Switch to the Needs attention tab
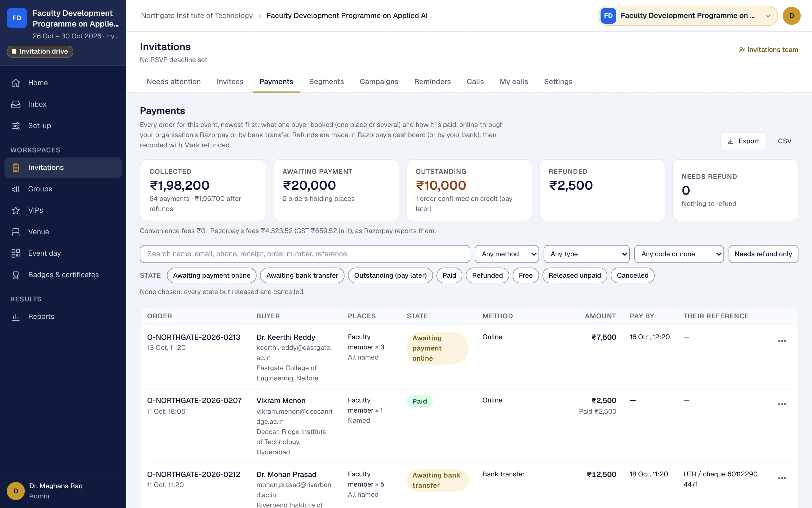812x508 pixels. (173, 82)
